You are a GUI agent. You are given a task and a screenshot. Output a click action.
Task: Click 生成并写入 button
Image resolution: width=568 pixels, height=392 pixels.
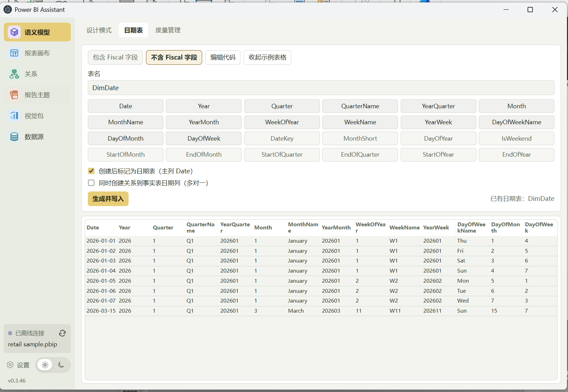(x=108, y=199)
